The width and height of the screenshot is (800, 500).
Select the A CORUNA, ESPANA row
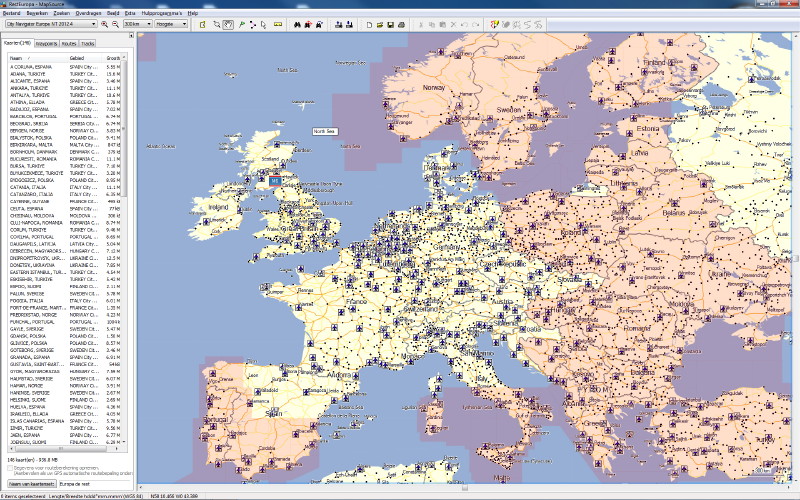coord(64,67)
